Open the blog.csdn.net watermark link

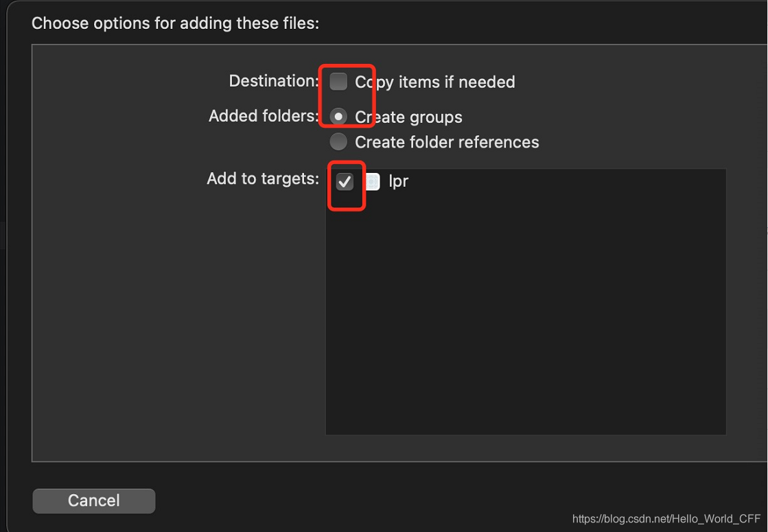(666, 519)
